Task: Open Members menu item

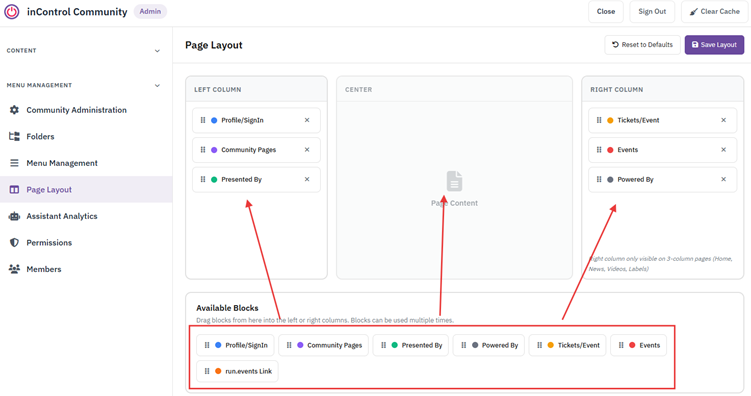Action: (x=86, y=269)
